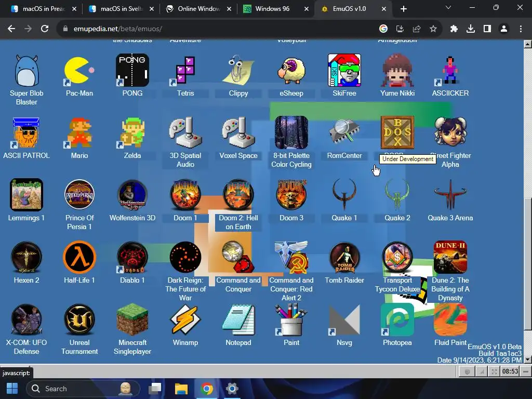Image resolution: width=532 pixels, height=399 pixels.
Task: Expand the tab search dropdown arrow
Action: tap(448, 7)
